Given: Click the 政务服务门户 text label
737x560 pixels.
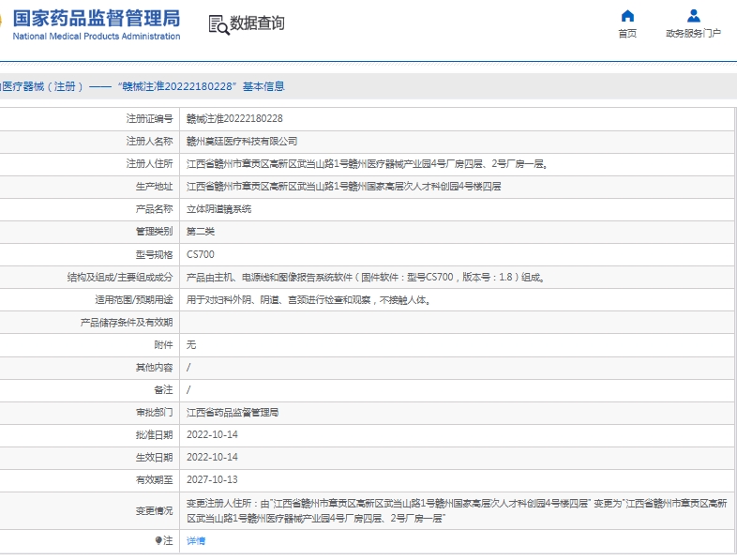Looking at the screenshot, I should [x=693, y=34].
